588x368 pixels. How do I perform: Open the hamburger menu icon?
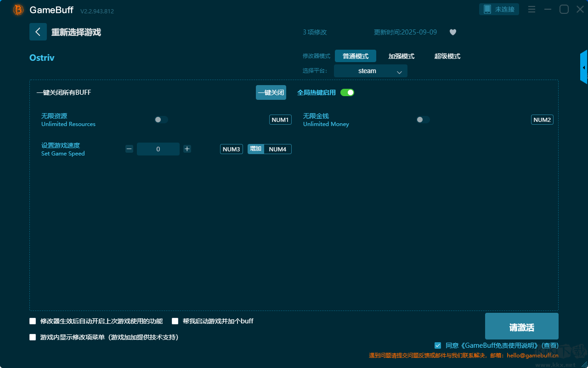tap(531, 9)
